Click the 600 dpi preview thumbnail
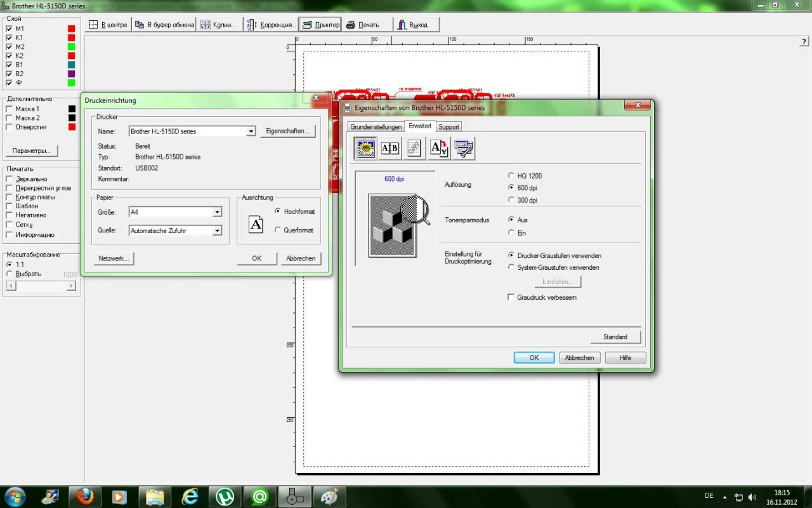 (x=395, y=219)
